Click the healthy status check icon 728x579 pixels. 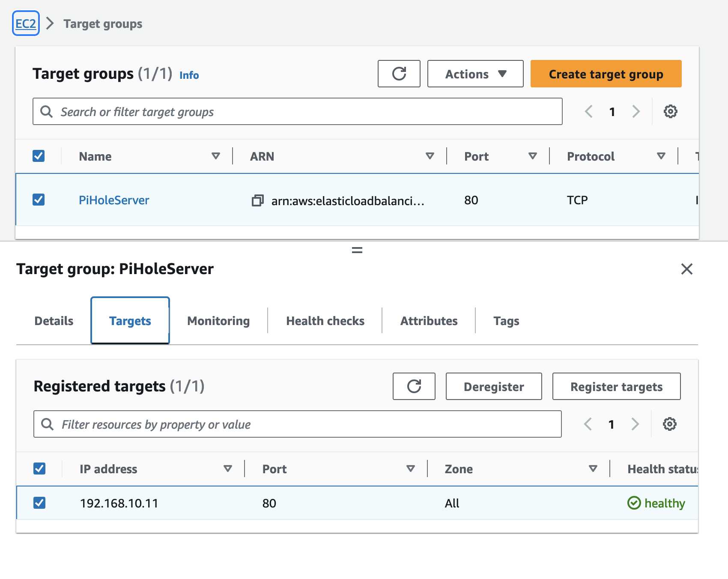point(634,503)
